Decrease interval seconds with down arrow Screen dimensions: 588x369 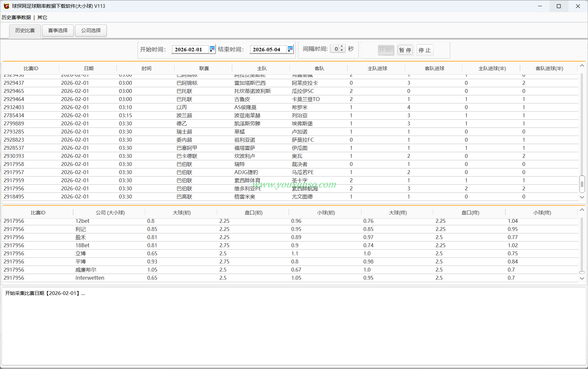[x=342, y=50]
